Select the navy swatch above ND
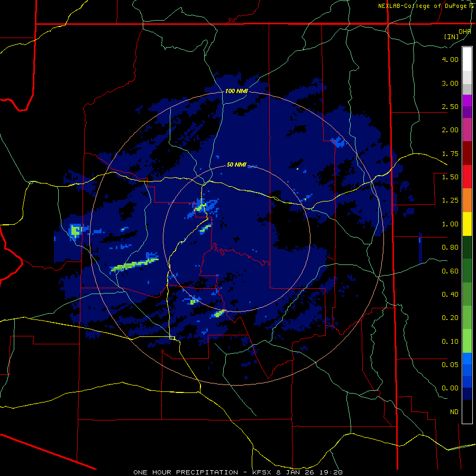Viewport: 476px width, 476px height. coord(467,394)
